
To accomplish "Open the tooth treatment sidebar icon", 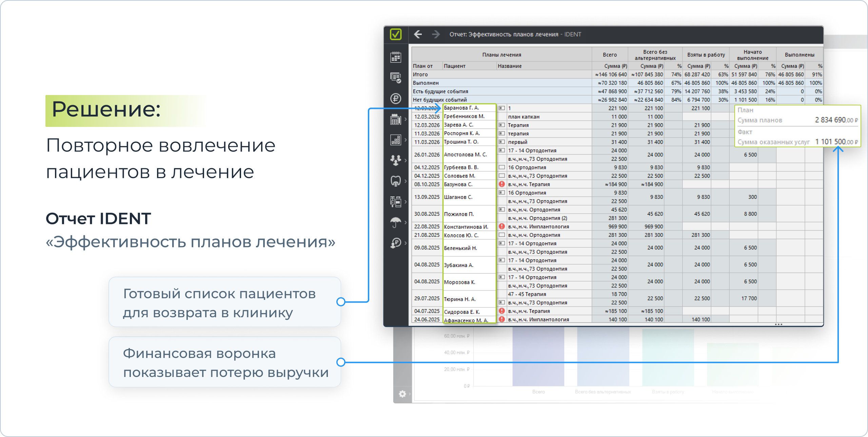I will 396,181.
